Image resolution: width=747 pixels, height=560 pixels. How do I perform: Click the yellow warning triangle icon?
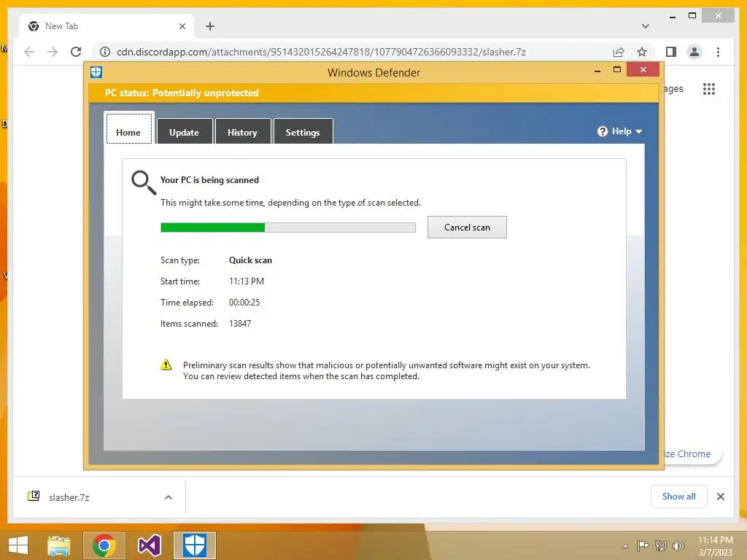pos(166,365)
